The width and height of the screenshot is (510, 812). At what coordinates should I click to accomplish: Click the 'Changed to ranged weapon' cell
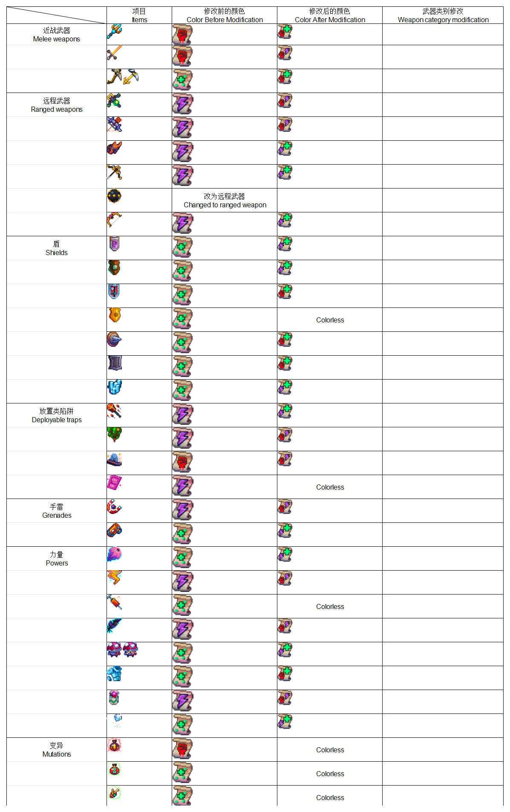click(225, 200)
